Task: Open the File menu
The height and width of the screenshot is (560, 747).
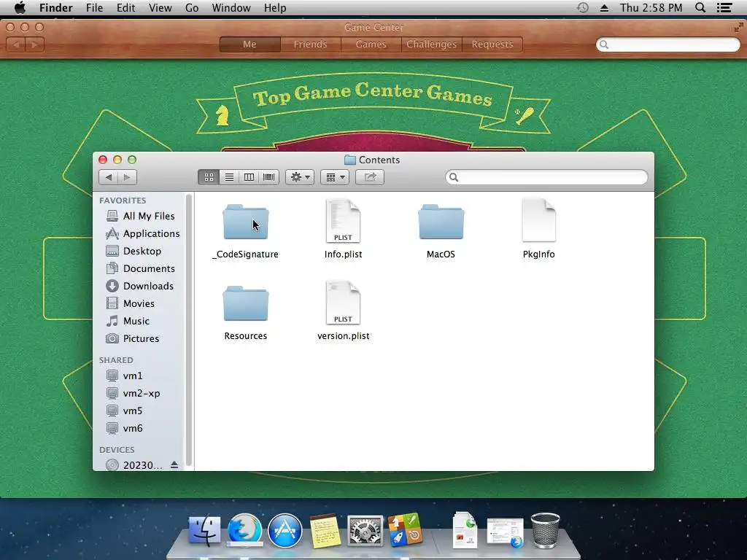Action: (94, 7)
